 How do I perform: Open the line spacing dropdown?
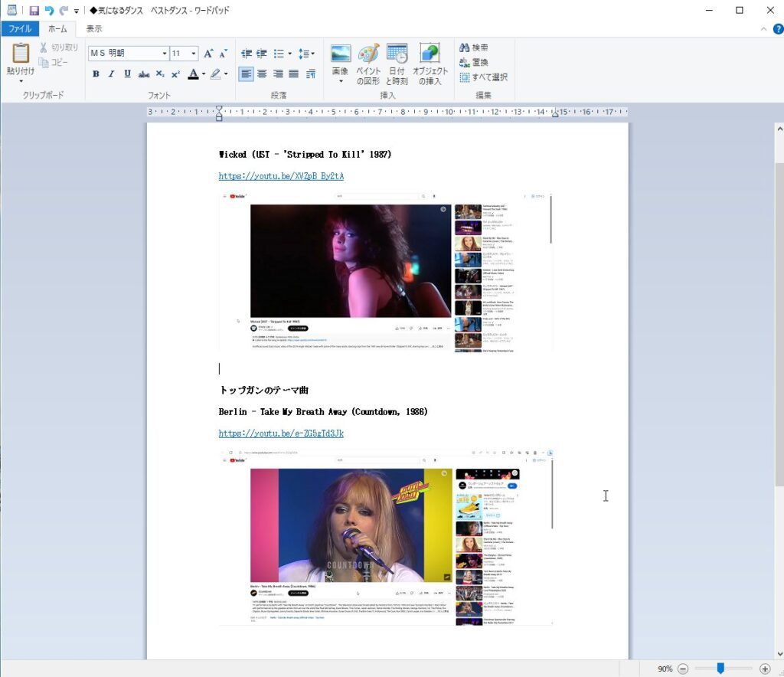pyautogui.click(x=306, y=54)
